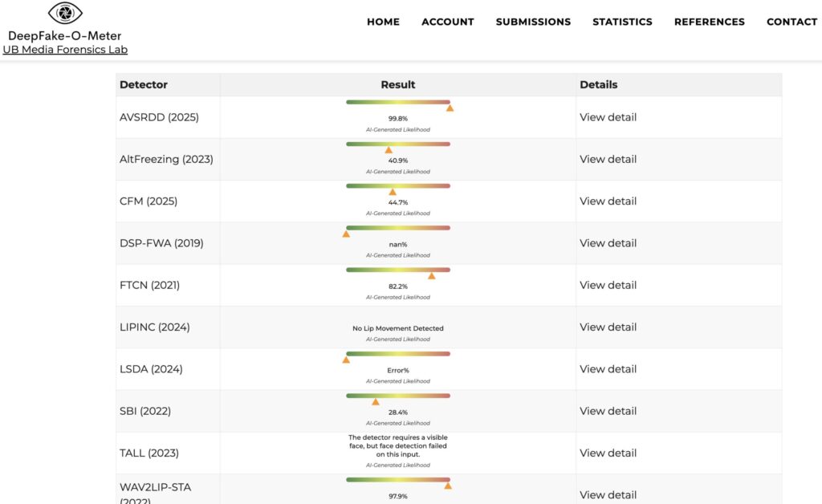Open View detail for CFM (2025)

[608, 201]
